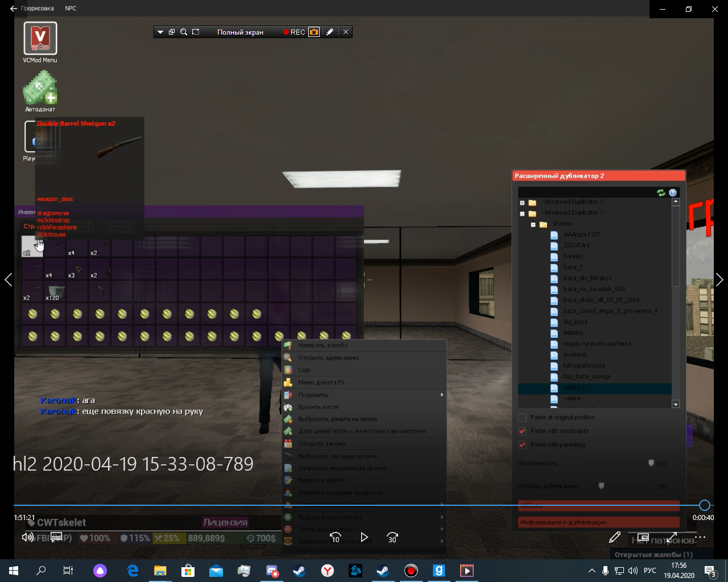Click the skip forward 30 seconds icon
Viewport: 728px width, 582px height.
point(392,537)
